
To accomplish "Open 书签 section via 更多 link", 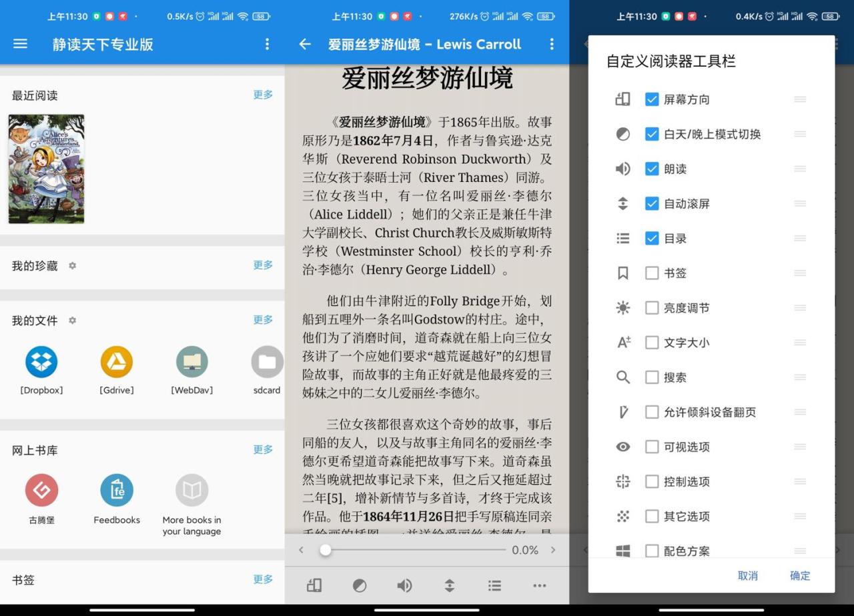I will [263, 580].
